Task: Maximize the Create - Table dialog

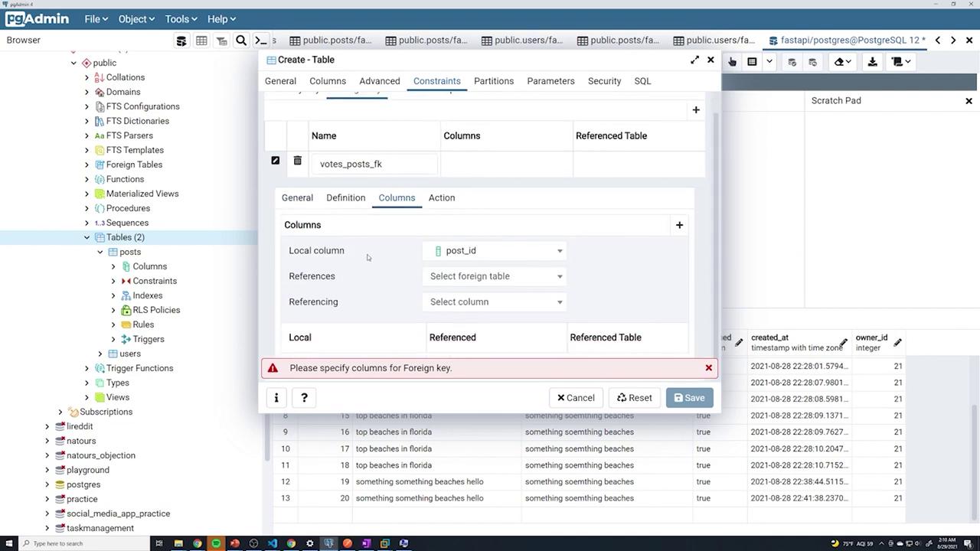Action: point(694,60)
